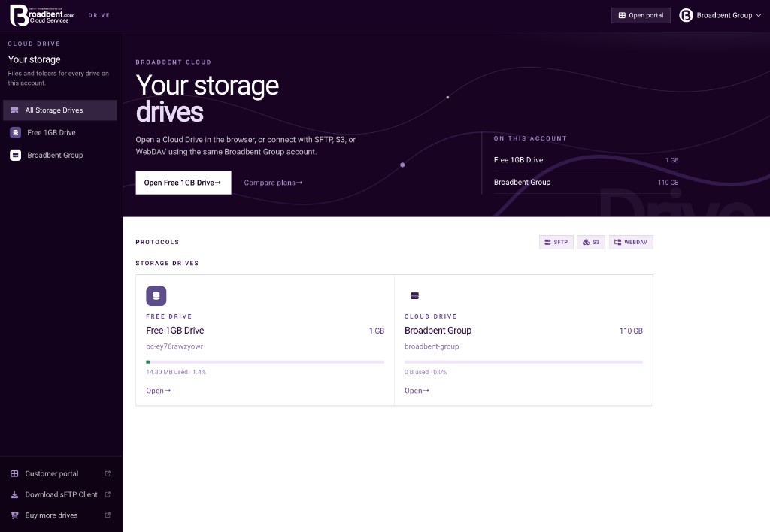Click the DRIVE label in header

pos(99,15)
